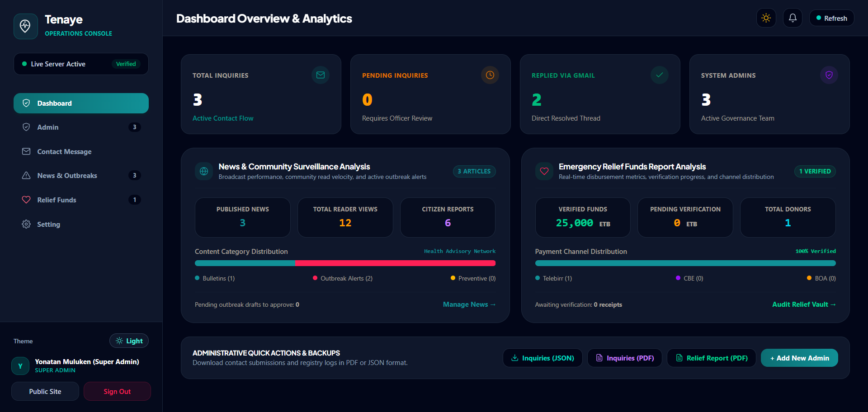Click the Contact Message envelope icon
868x412 pixels.
(x=26, y=151)
